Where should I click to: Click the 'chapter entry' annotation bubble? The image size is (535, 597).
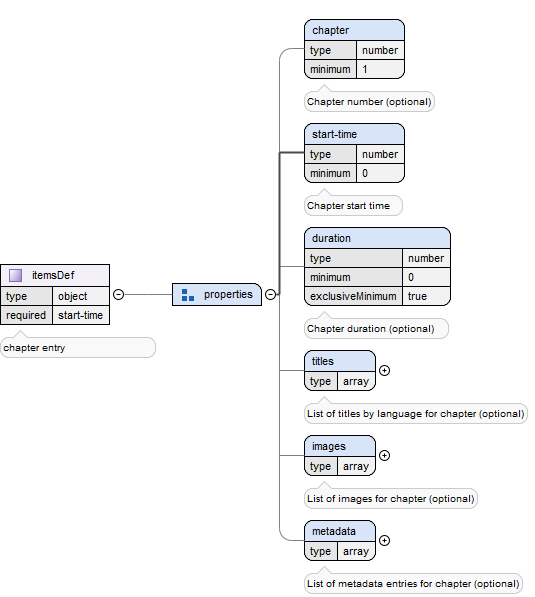pos(78,348)
